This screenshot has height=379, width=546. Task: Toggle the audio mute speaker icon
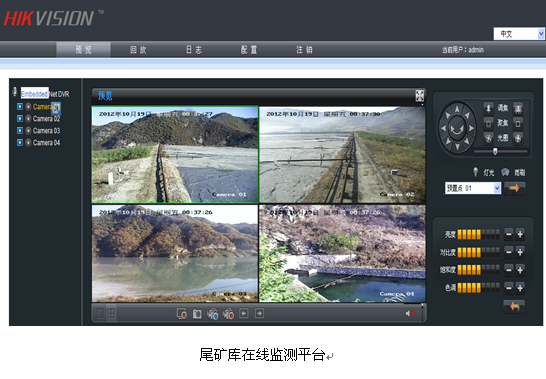coord(410,314)
